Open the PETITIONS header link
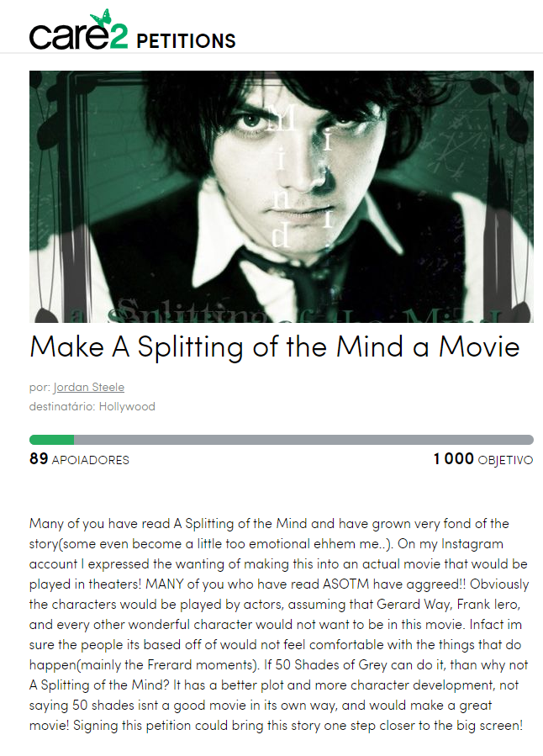 click(186, 41)
